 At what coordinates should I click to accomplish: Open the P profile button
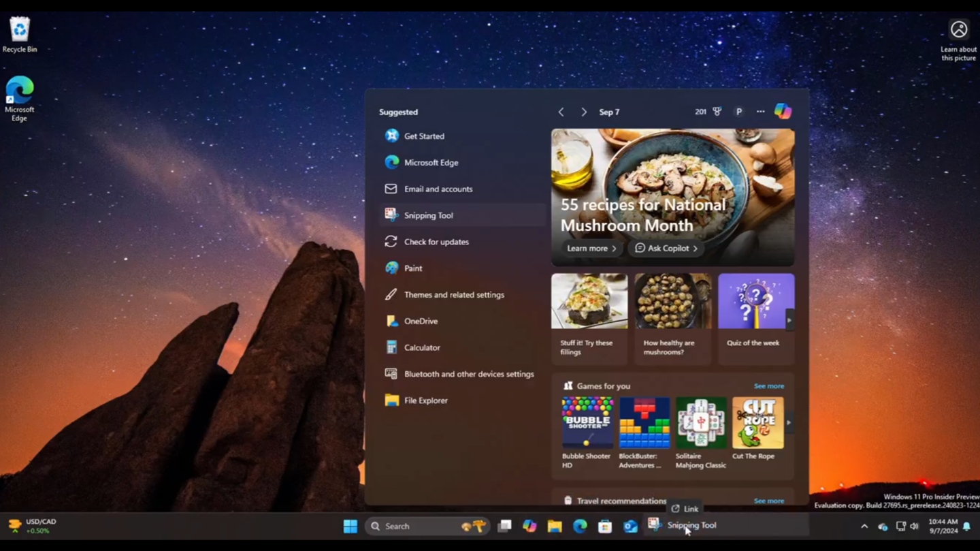tap(738, 112)
